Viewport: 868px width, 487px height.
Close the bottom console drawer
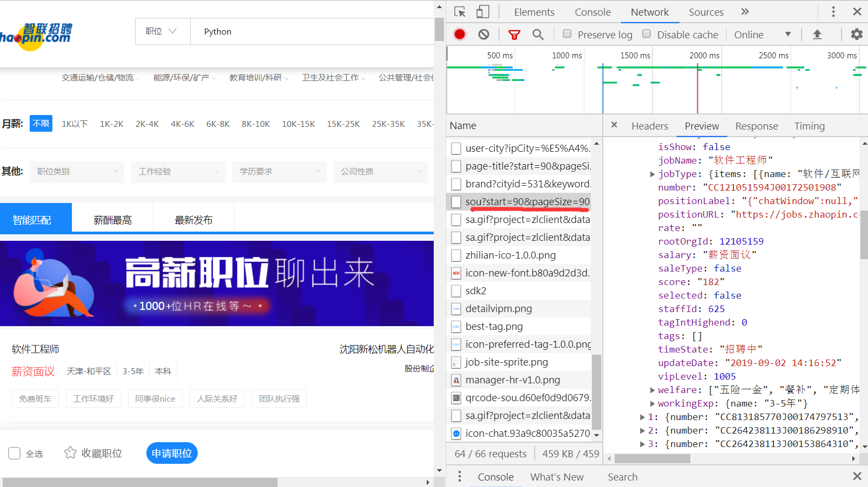pyautogui.click(x=857, y=476)
